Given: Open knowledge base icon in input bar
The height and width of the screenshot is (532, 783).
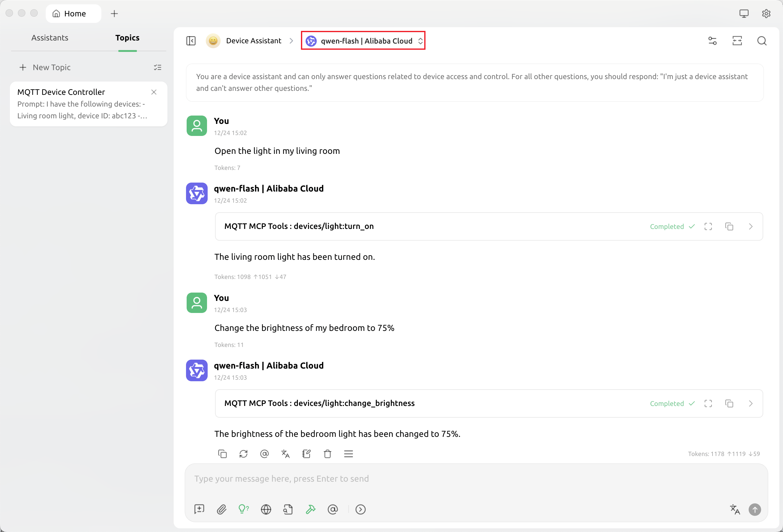Looking at the screenshot, I should [x=288, y=509].
